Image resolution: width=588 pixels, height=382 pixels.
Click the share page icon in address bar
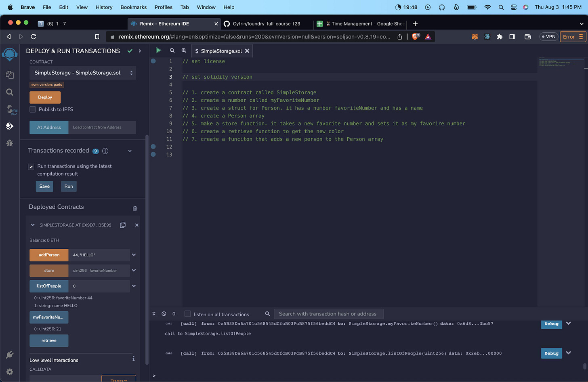pyautogui.click(x=400, y=37)
